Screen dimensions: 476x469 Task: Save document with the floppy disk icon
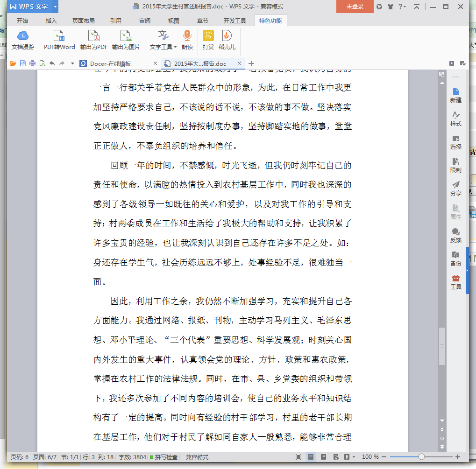tap(23, 63)
